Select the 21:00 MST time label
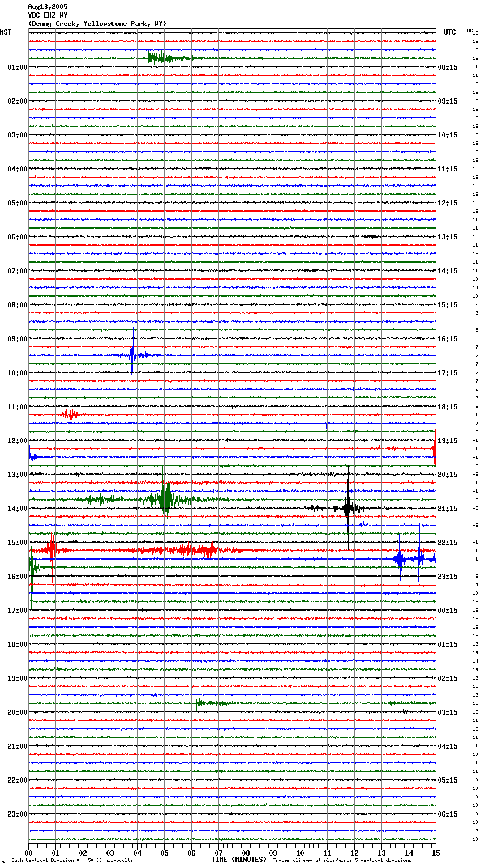The width and height of the screenshot is (481, 868). (18, 746)
